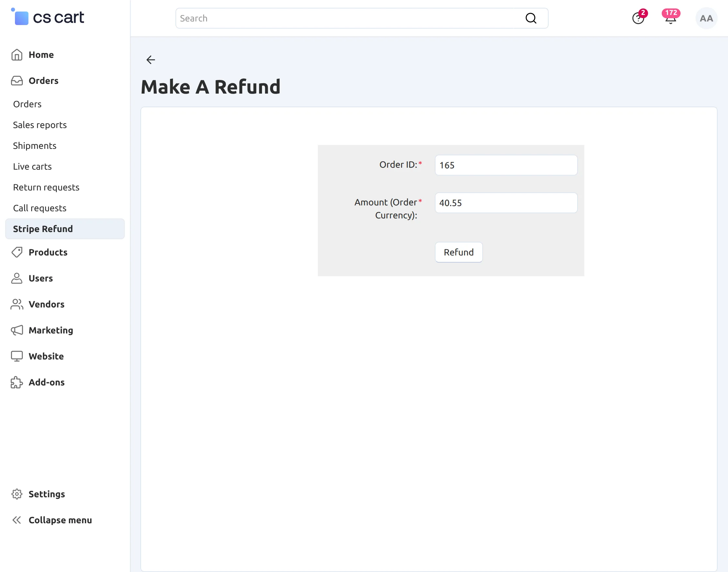The height and width of the screenshot is (572, 728).
Task: Open Sales reports
Action: [40, 125]
